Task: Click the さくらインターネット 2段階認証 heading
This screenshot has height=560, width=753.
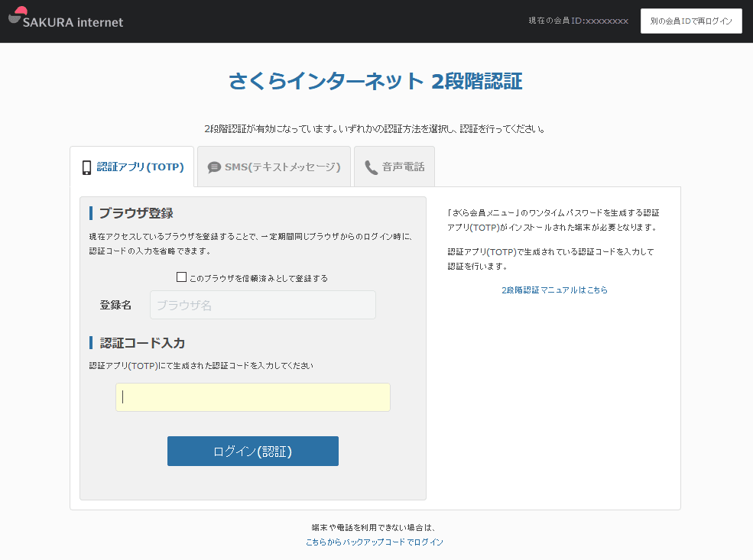Action: pyautogui.click(x=375, y=81)
